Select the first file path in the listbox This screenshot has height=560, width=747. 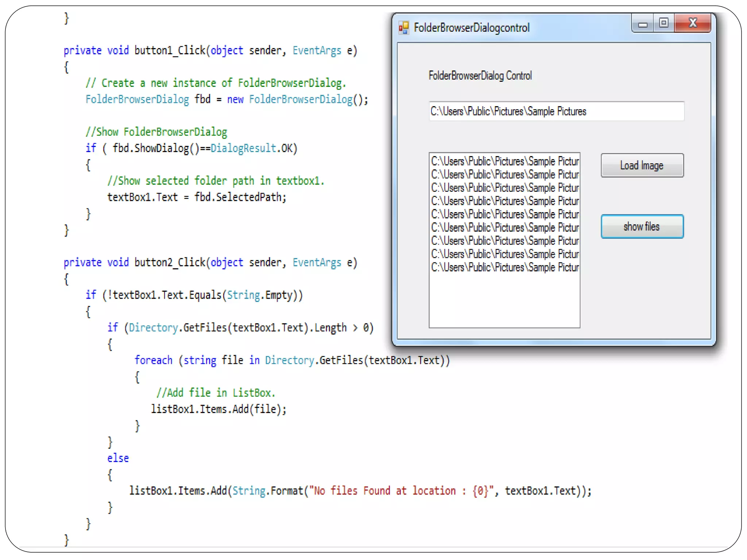504,161
